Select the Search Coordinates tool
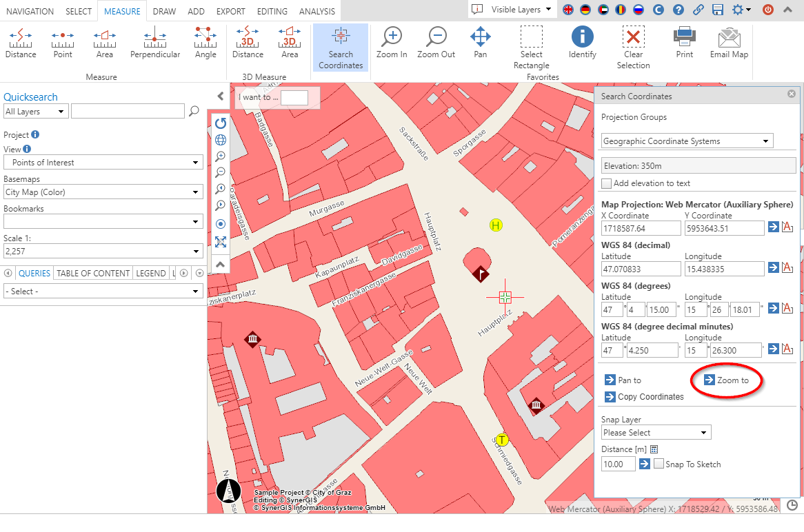Image resolution: width=804 pixels, height=532 pixels. (x=340, y=47)
